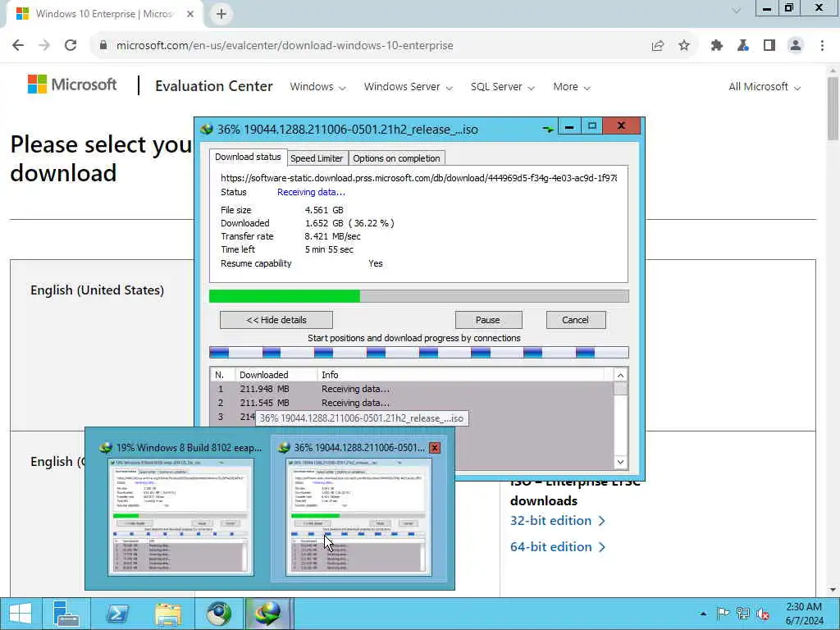840x630 pixels.
Task: Click Hide details button
Action: pyautogui.click(x=276, y=320)
